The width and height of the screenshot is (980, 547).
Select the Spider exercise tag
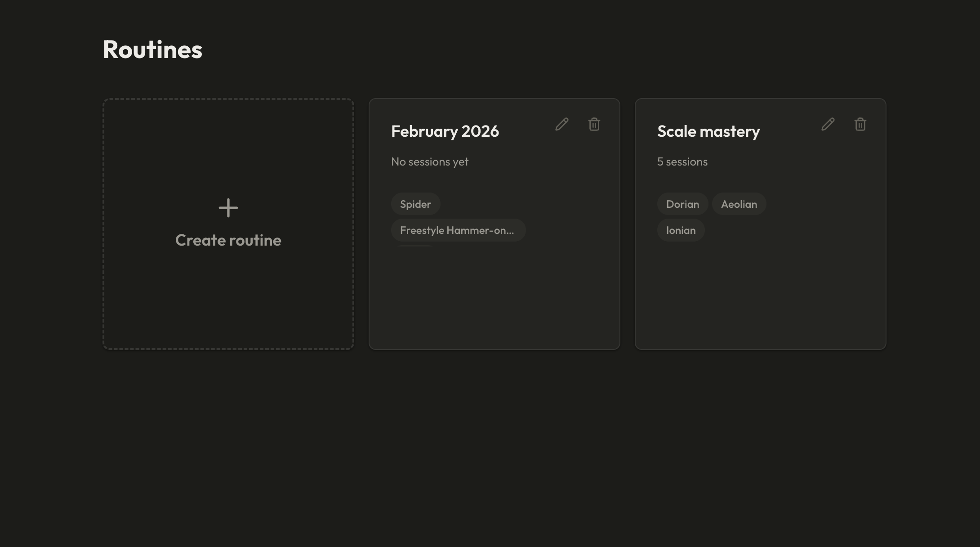point(415,204)
